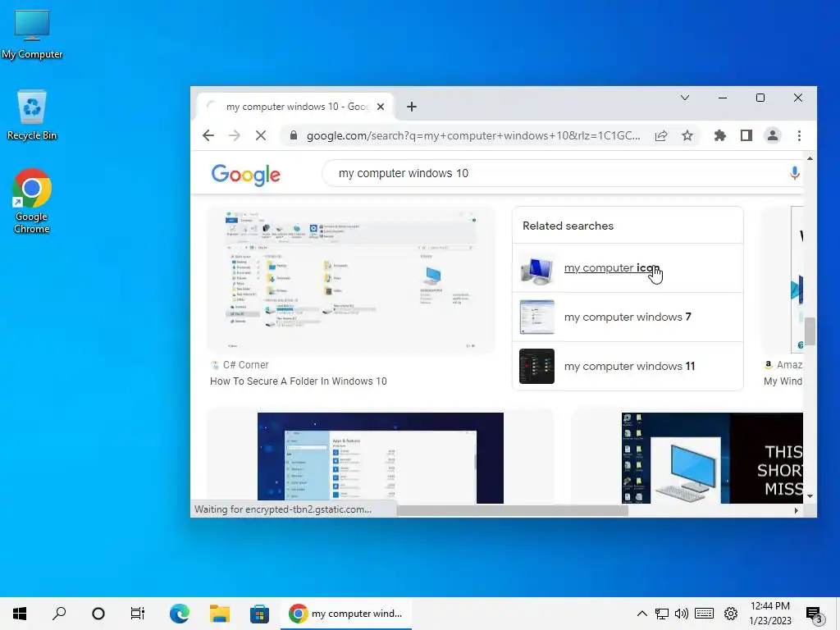The image size is (840, 630).
Task: Open taskbar search magnifier
Action: click(x=59, y=614)
